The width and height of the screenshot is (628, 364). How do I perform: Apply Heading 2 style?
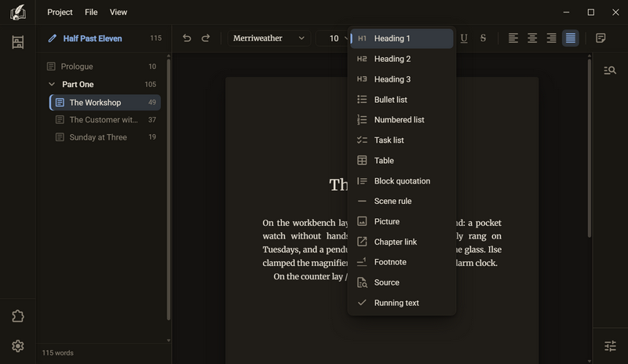[402, 59]
